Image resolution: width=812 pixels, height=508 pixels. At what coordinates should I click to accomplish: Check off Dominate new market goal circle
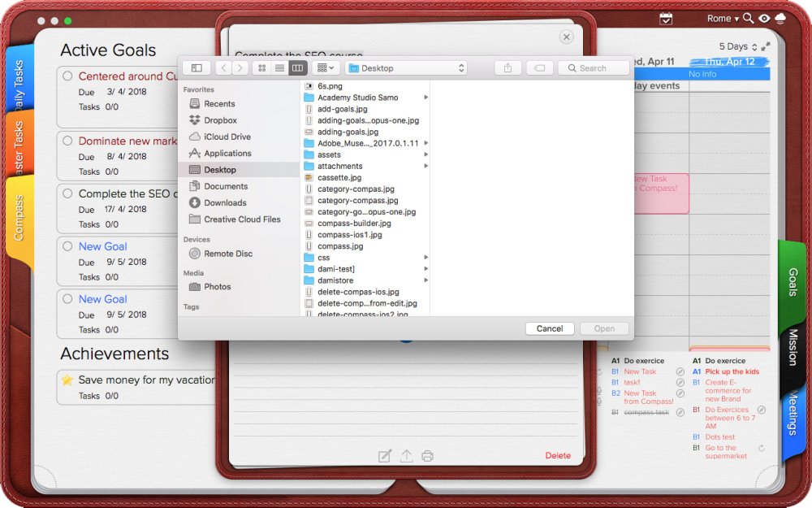[67, 141]
